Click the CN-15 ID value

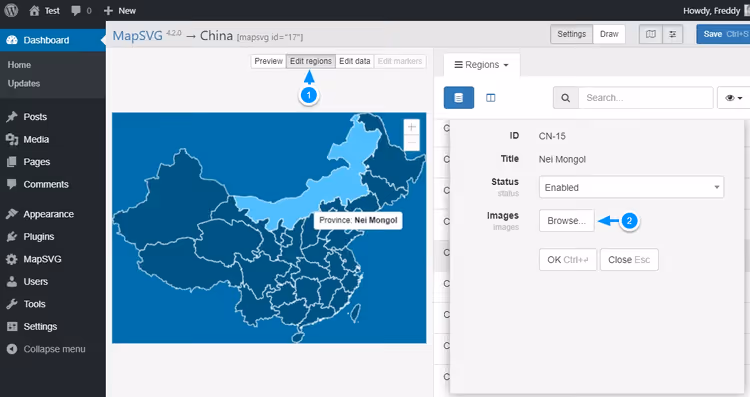point(552,136)
